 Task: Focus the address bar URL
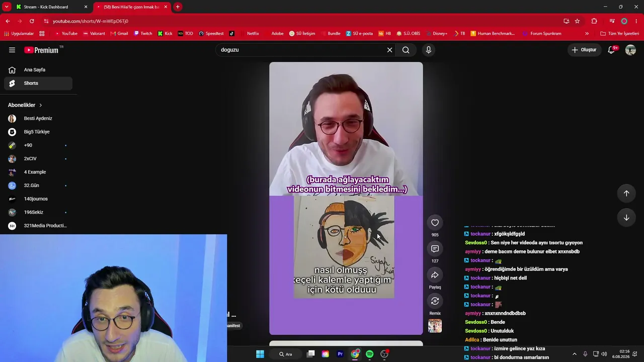click(x=91, y=21)
